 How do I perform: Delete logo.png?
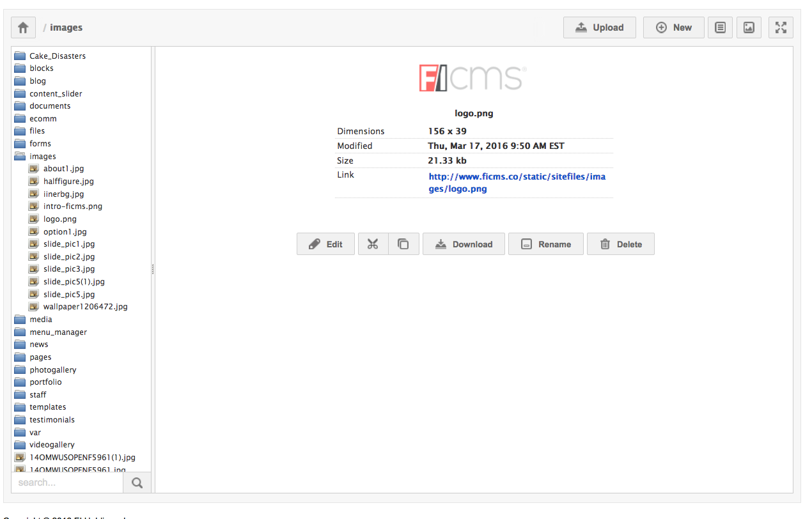620,244
